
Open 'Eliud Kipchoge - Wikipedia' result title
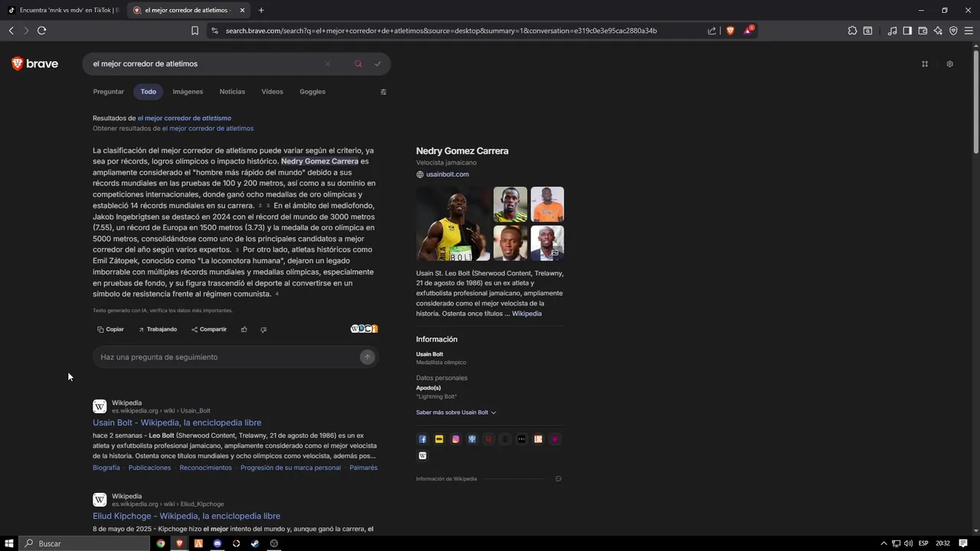[x=187, y=516]
